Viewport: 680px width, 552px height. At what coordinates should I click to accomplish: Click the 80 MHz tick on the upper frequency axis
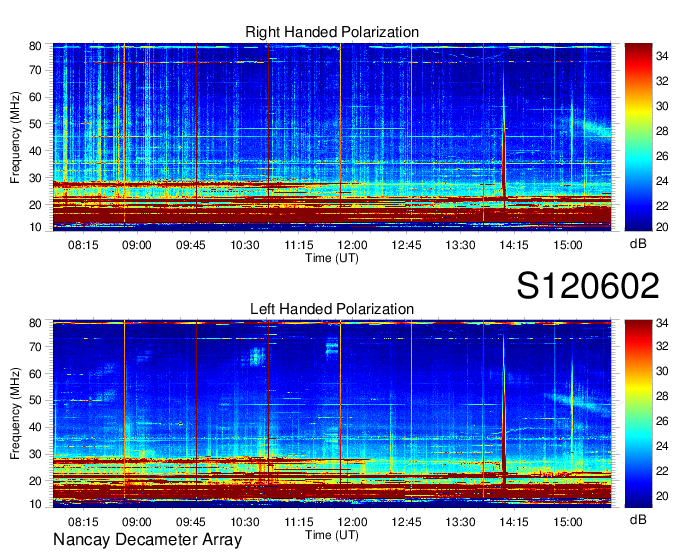(35, 46)
